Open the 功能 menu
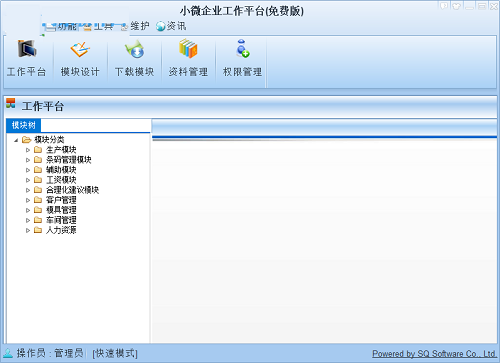500x363 pixels. click(x=61, y=26)
